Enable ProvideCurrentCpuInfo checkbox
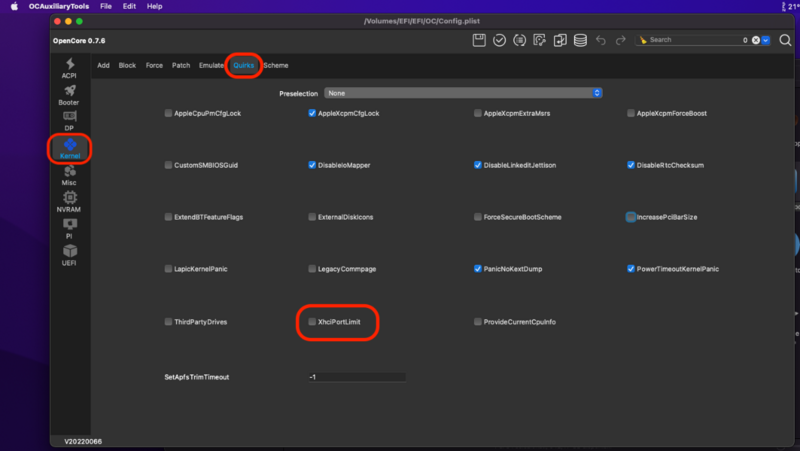Image resolution: width=800 pixels, height=451 pixels. (478, 322)
